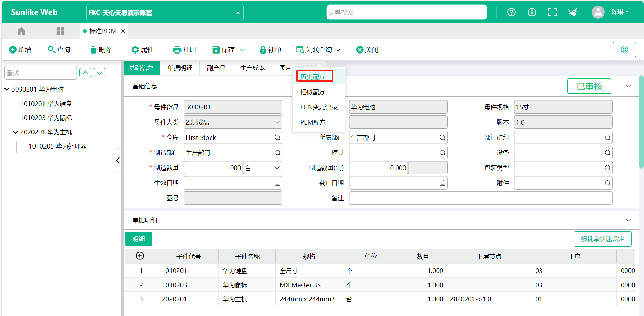Click the 已审核 status button
Viewport: 644px width, 316px height.
point(589,86)
